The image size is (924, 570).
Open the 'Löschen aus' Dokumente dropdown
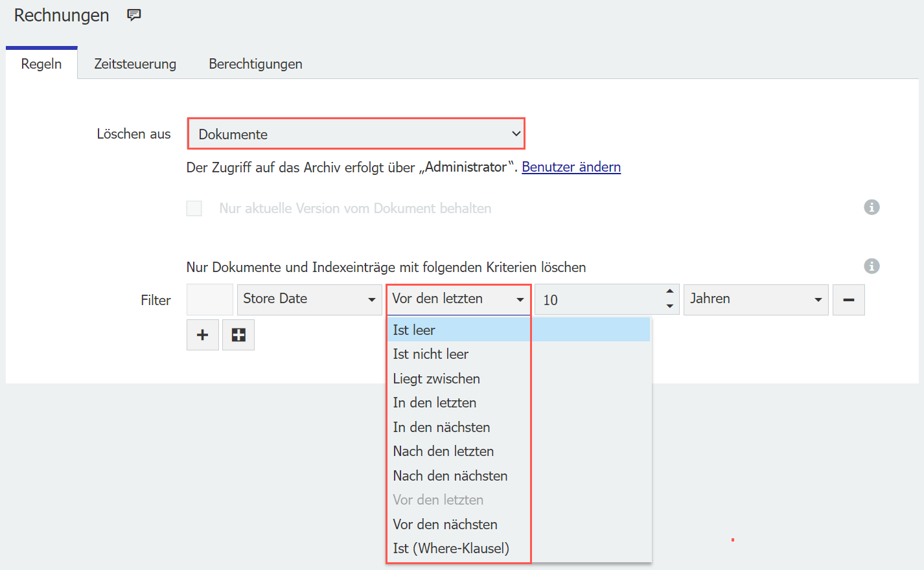click(x=356, y=133)
